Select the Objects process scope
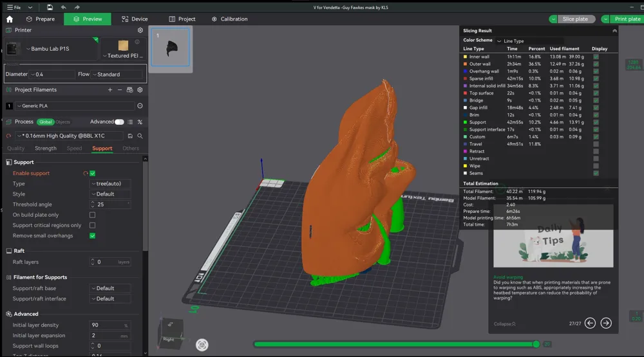This screenshot has width=644, height=357. point(63,122)
